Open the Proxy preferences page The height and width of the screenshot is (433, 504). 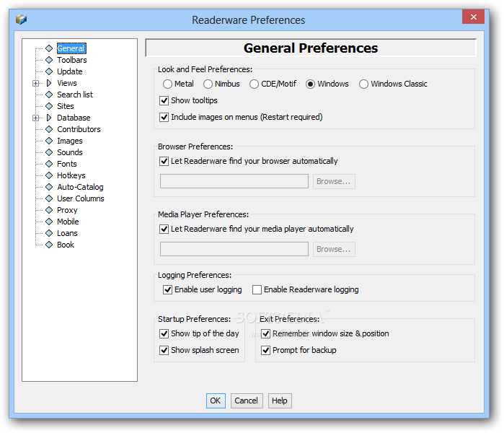click(x=67, y=210)
